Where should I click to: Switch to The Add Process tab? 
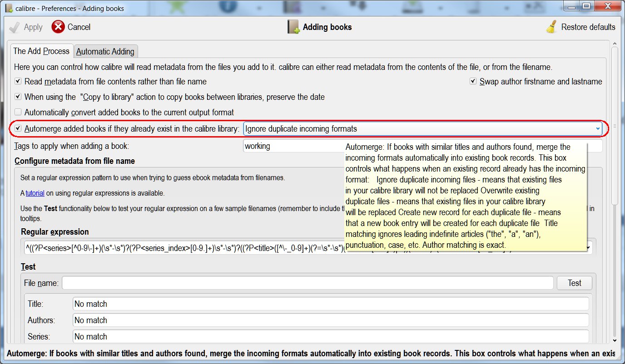41,51
